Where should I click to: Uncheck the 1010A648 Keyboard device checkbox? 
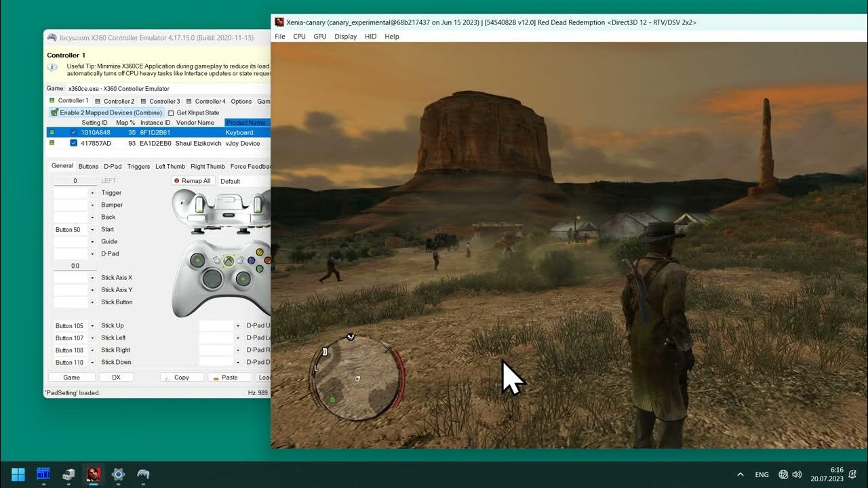click(x=74, y=133)
